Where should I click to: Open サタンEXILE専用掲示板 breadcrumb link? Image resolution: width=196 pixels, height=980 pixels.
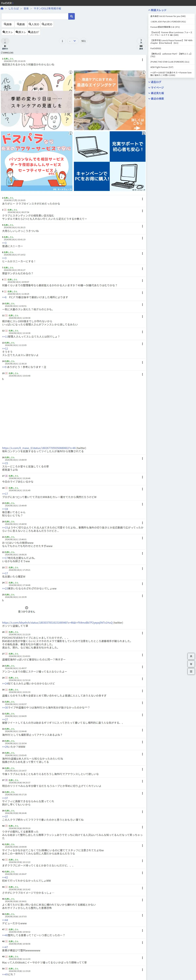47,8
